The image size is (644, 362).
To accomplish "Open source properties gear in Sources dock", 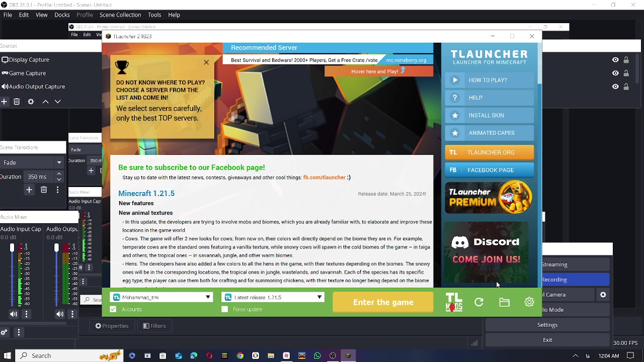I will click(x=31, y=102).
